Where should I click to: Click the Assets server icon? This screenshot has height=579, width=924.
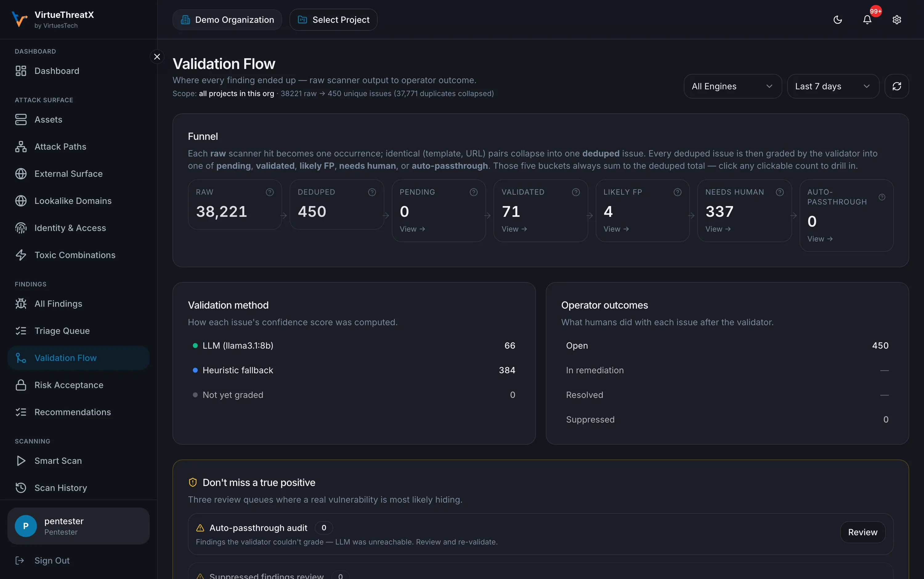click(x=21, y=119)
